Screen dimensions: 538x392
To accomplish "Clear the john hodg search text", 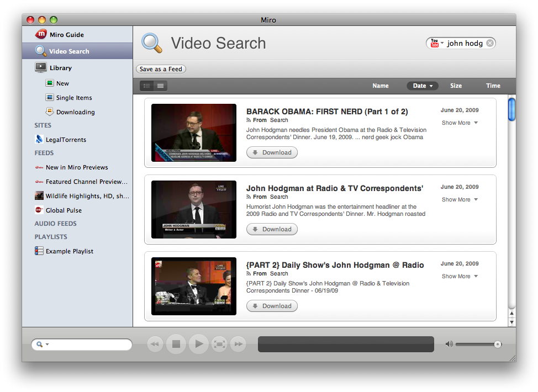I will [x=490, y=43].
